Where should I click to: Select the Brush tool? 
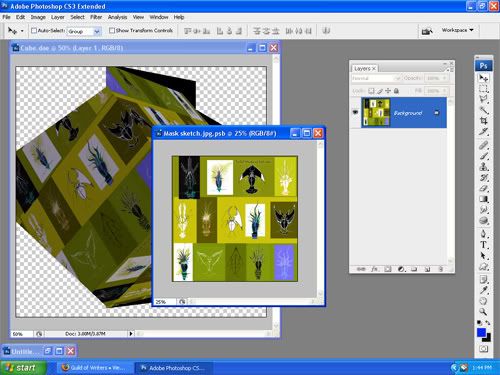[483, 156]
